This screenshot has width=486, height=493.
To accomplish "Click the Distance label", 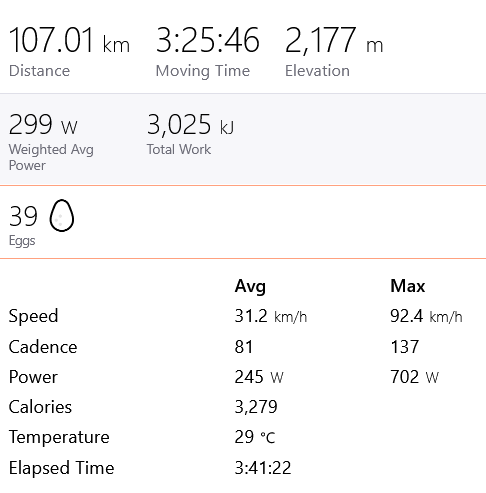I will 39,71.
